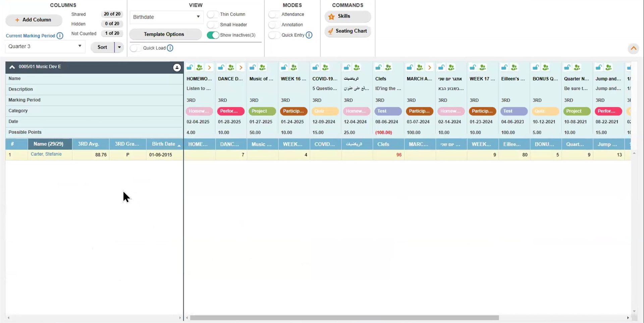
Task: Open the Birthdate view dropdown
Action: pyautogui.click(x=198, y=17)
